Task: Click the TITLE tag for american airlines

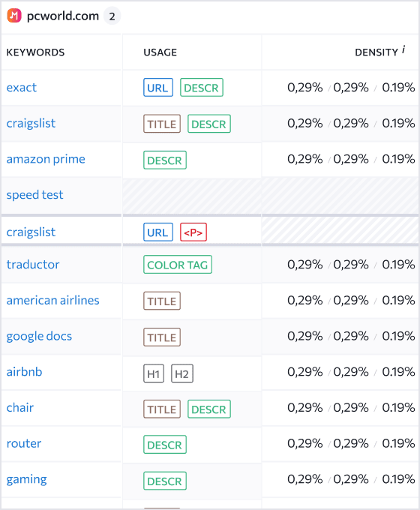Action: [162, 301]
